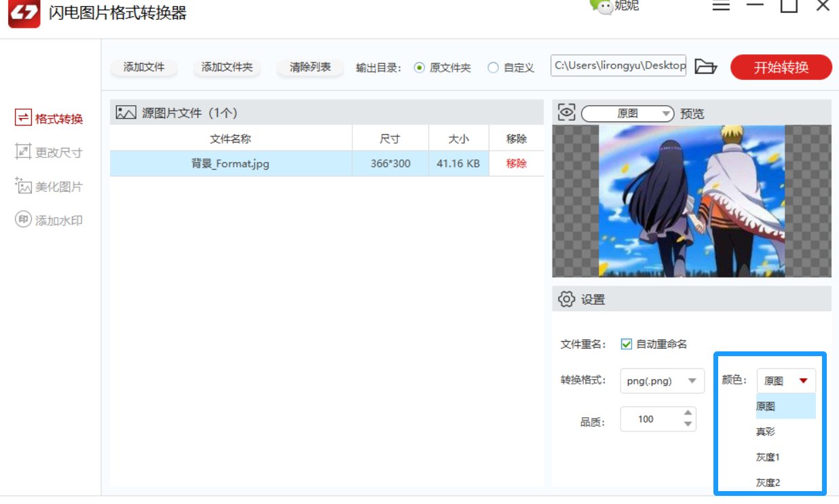
Task: Select the 原文件夹 output directory radio button
Action: tap(420, 67)
